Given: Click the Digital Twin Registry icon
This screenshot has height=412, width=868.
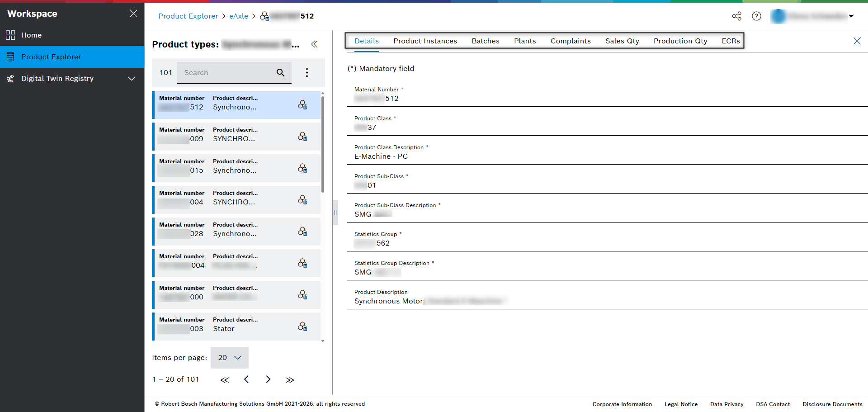Looking at the screenshot, I should click(x=10, y=79).
